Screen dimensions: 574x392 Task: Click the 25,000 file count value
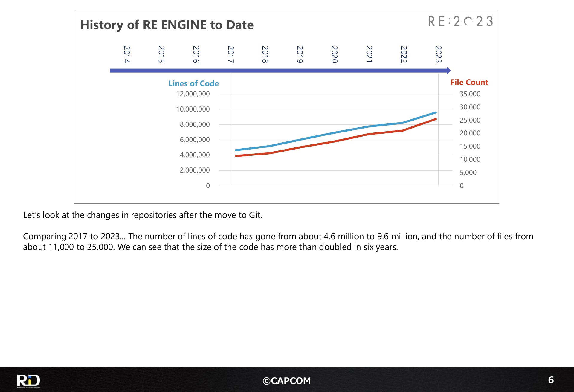pos(470,120)
